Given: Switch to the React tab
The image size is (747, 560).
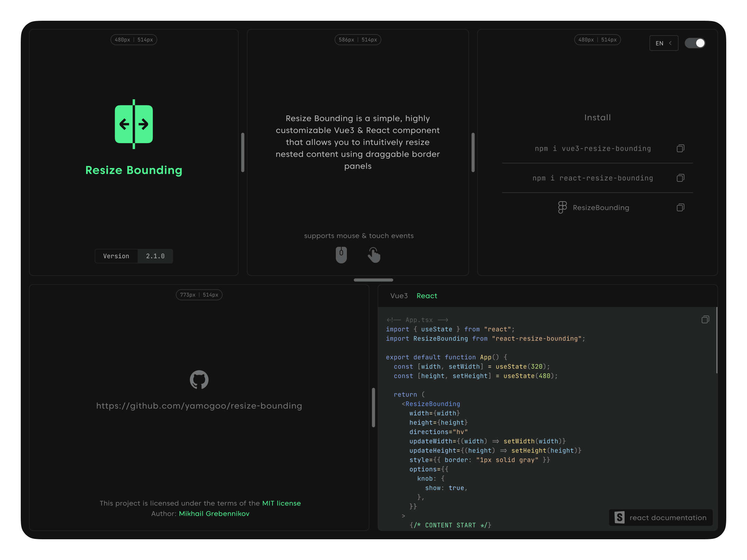Looking at the screenshot, I should 427,296.
